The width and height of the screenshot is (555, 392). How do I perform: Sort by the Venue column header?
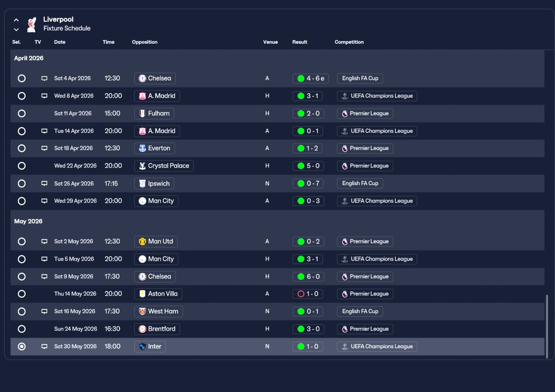point(271,42)
